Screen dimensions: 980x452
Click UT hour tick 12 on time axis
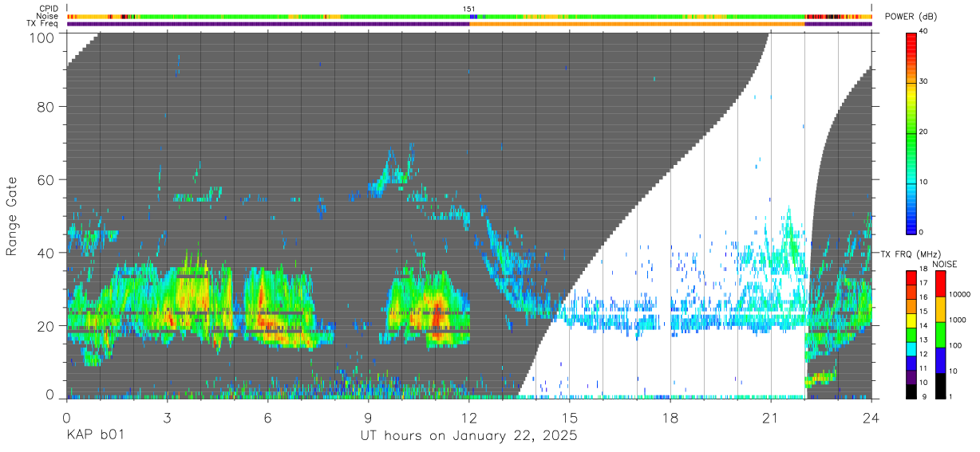tap(469, 419)
